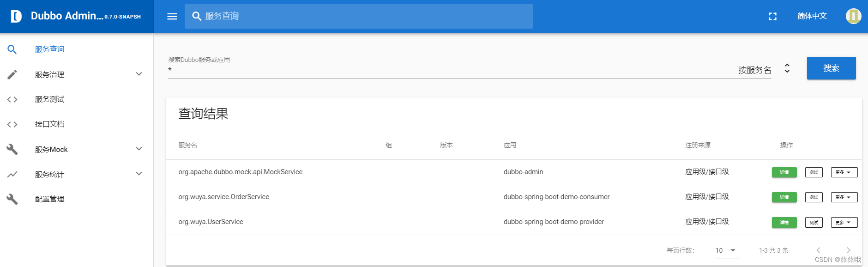The image size is (868, 267).
Task: Click 测试 button for UserService row
Action: click(x=814, y=222)
